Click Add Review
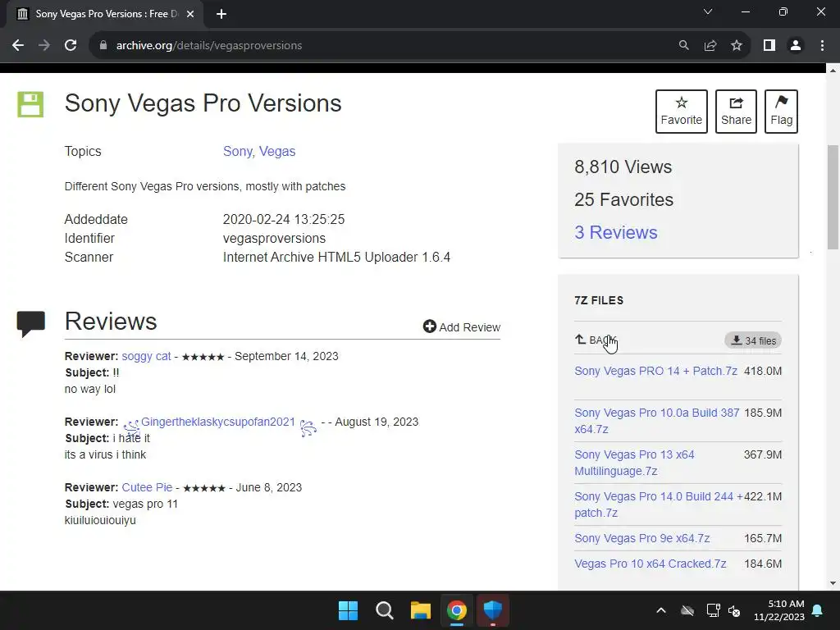The image size is (840, 630). pyautogui.click(x=462, y=326)
